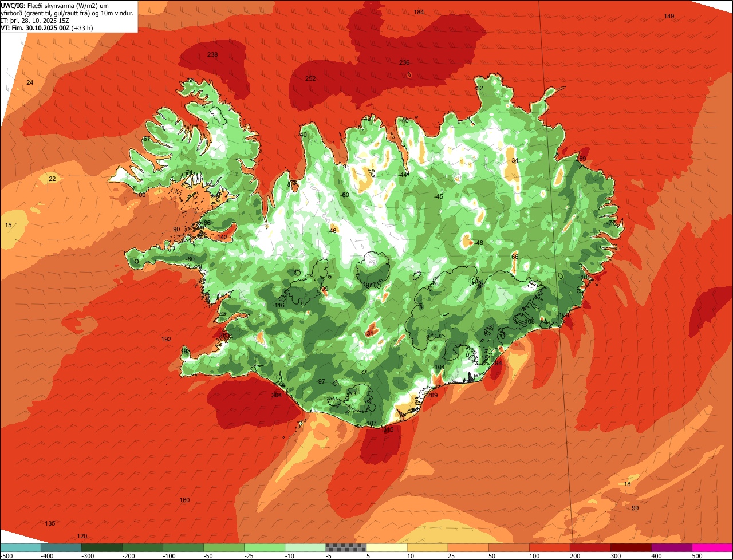Viewport: 733px width, 560px height.
Task: Click the value 192 southwest of Iceland
Action: tap(166, 339)
